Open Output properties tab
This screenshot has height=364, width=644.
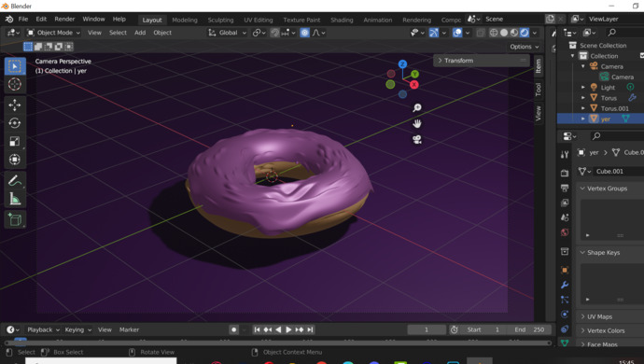[x=565, y=188]
